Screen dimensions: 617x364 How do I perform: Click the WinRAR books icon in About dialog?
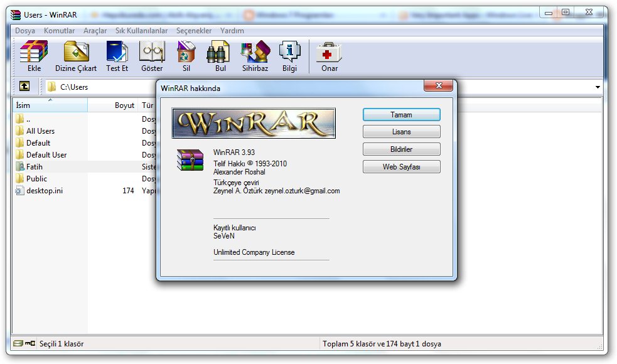pos(190,160)
